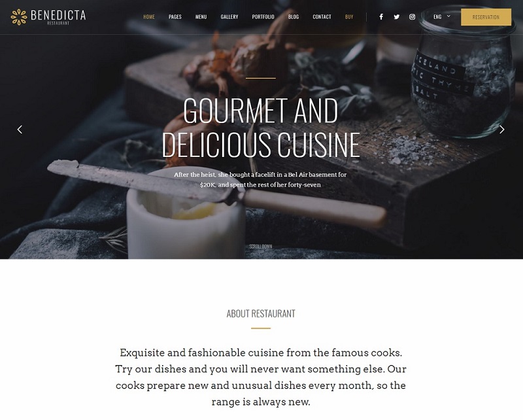Go to next slide arrow

click(501, 130)
